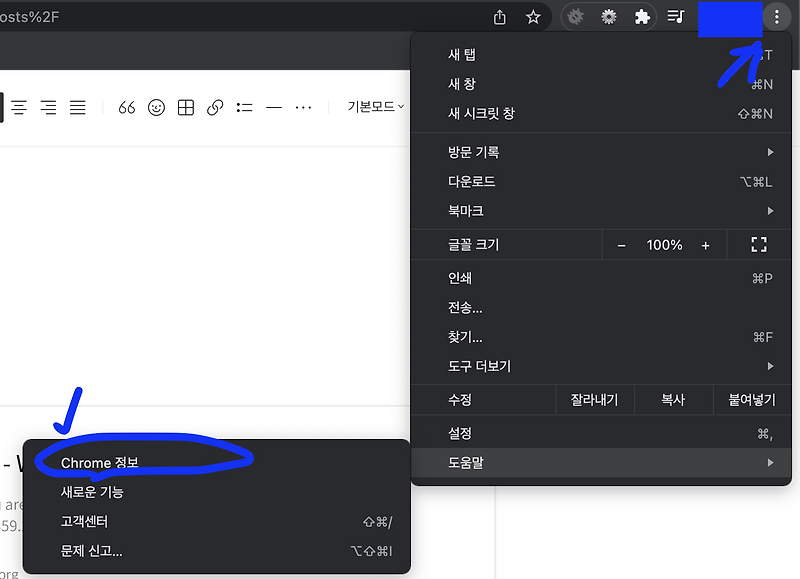Add a hyperlink with the link icon
Screen dimensions: 800x579
pos(214,107)
